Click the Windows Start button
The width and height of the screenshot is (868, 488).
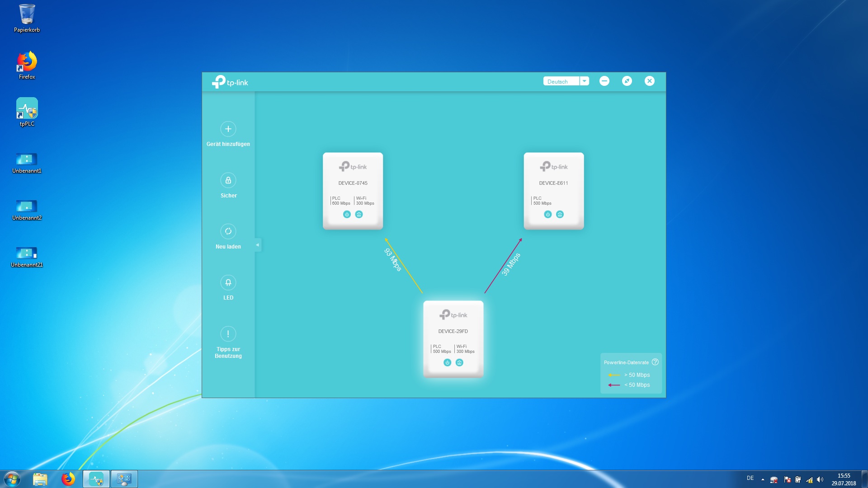coord(12,479)
